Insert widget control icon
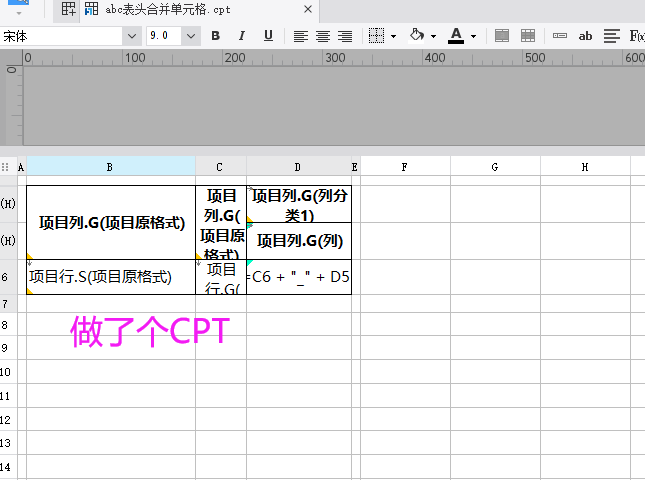The width and height of the screenshot is (645, 480). click(x=560, y=36)
